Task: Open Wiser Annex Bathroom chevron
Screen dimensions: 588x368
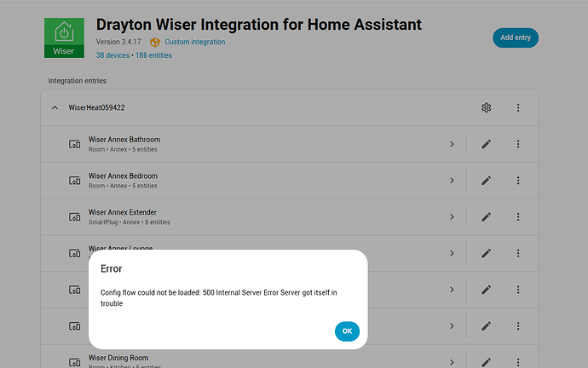Action: tap(452, 144)
